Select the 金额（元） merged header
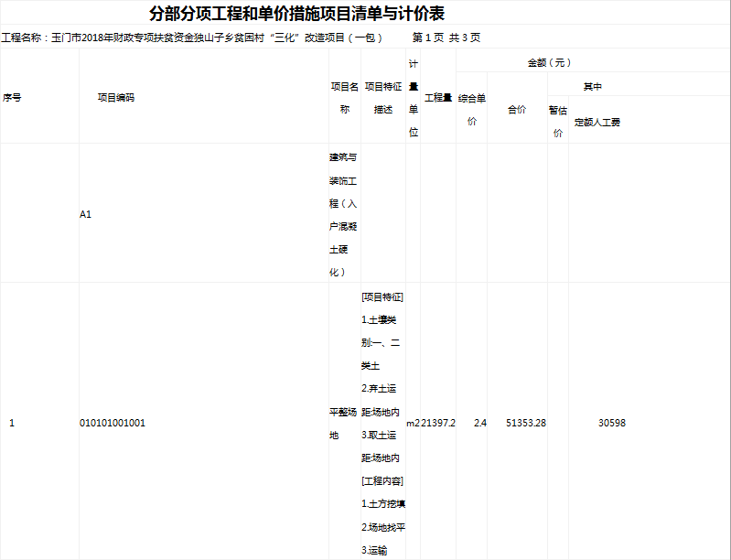The height and width of the screenshot is (560, 731). click(x=549, y=62)
